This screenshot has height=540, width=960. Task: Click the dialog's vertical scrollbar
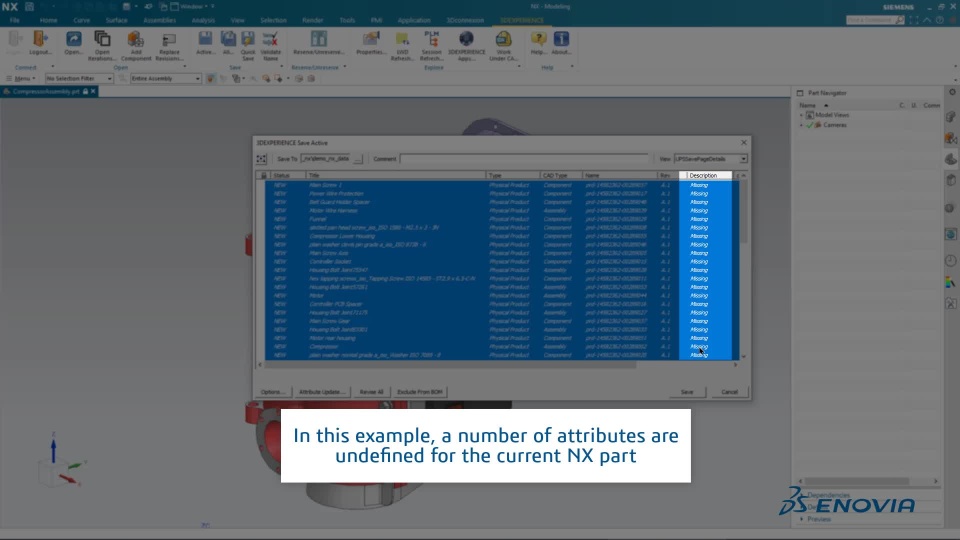[x=743, y=211]
